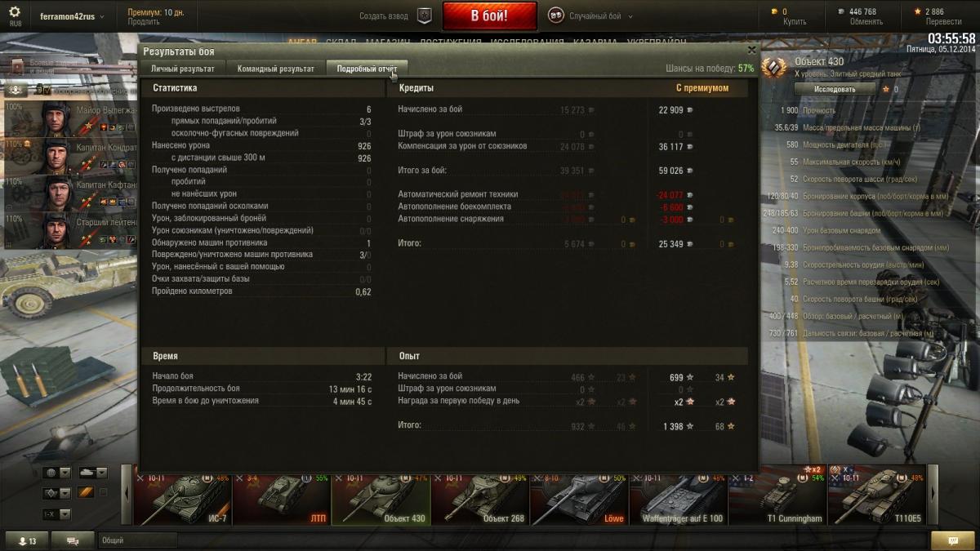
Task: Click Перевести to convert experience
Action: coord(942,22)
